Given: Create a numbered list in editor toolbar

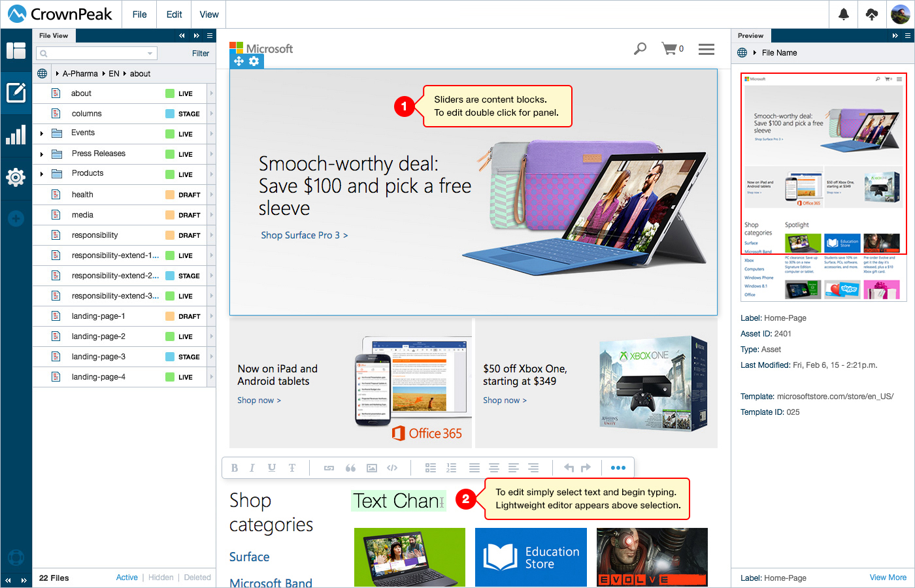Looking at the screenshot, I should tap(451, 468).
